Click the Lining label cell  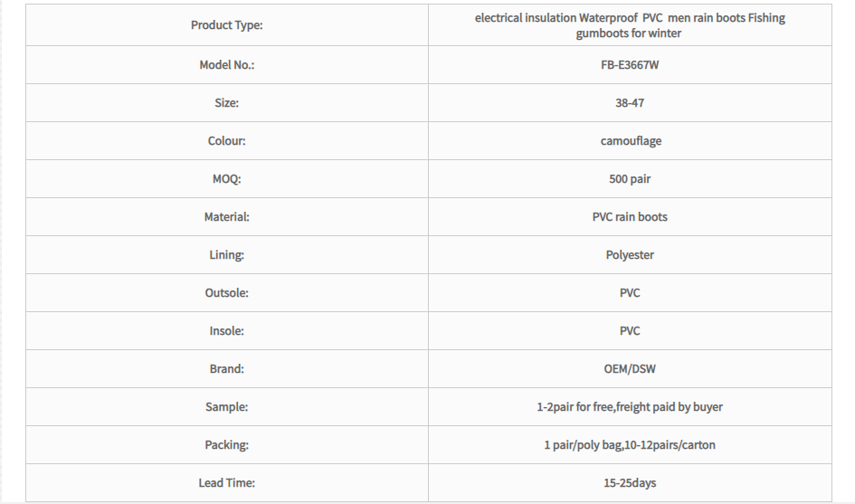227,255
